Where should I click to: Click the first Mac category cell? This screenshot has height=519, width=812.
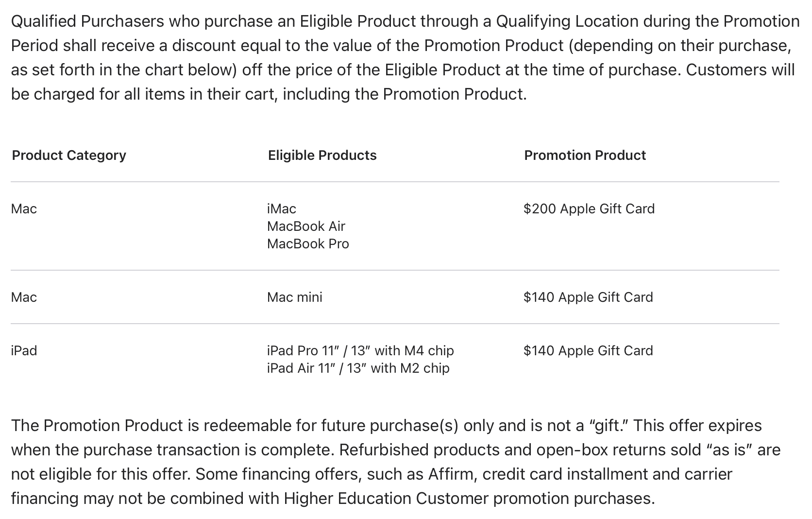[x=24, y=209]
